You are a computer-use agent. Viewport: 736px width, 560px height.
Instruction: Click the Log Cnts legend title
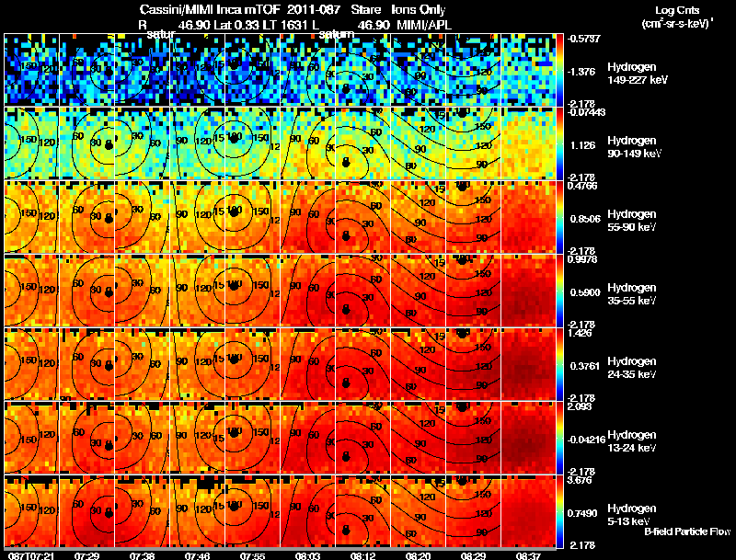tap(677, 10)
